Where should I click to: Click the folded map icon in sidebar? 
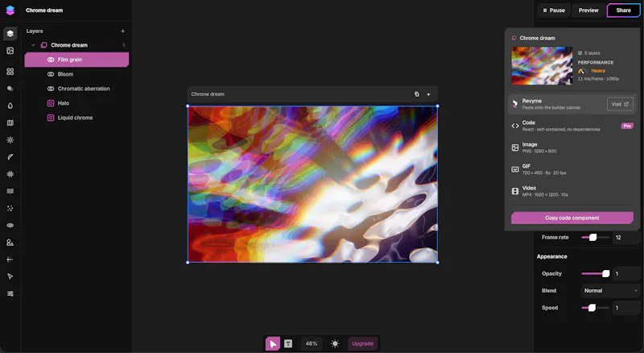pos(10,123)
